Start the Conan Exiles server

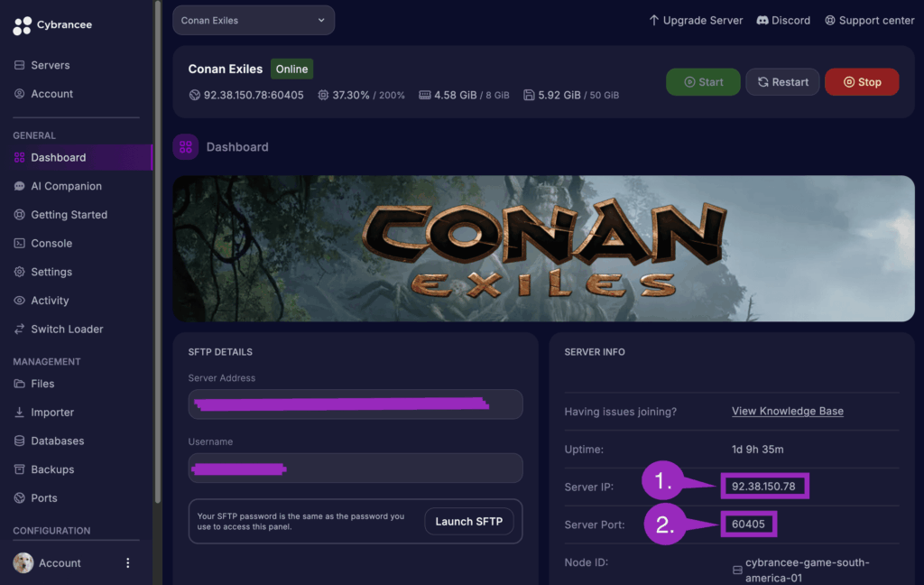point(703,82)
